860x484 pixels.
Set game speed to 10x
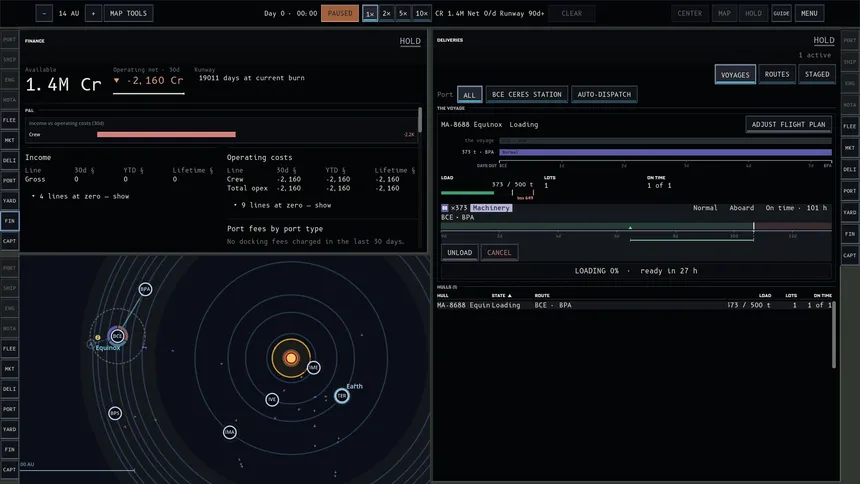tap(421, 13)
